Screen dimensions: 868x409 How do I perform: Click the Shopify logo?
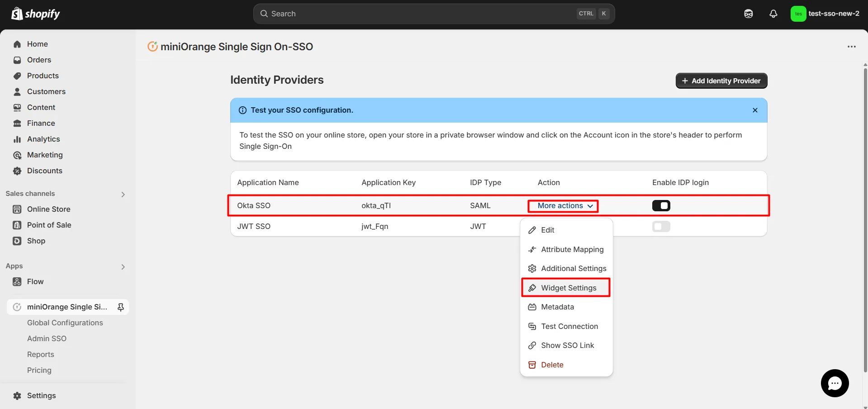click(x=36, y=14)
